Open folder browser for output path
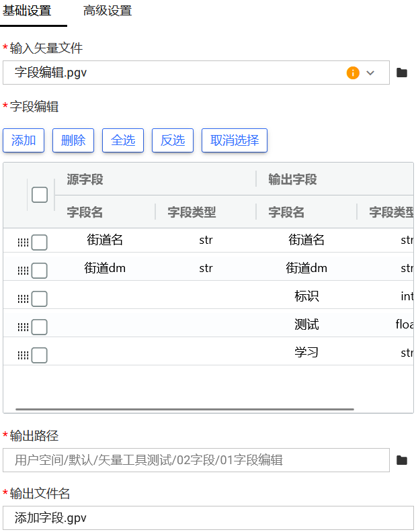 click(x=402, y=460)
